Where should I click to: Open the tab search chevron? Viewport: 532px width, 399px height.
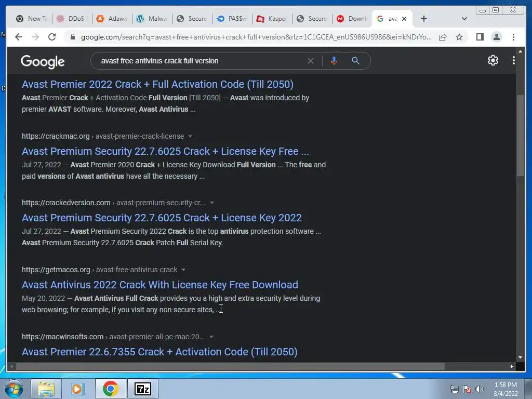pos(464,19)
